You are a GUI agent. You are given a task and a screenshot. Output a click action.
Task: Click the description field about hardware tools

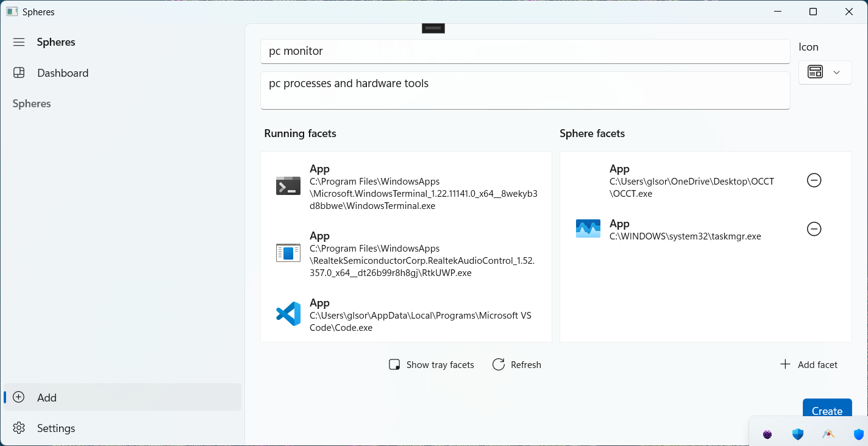(525, 91)
